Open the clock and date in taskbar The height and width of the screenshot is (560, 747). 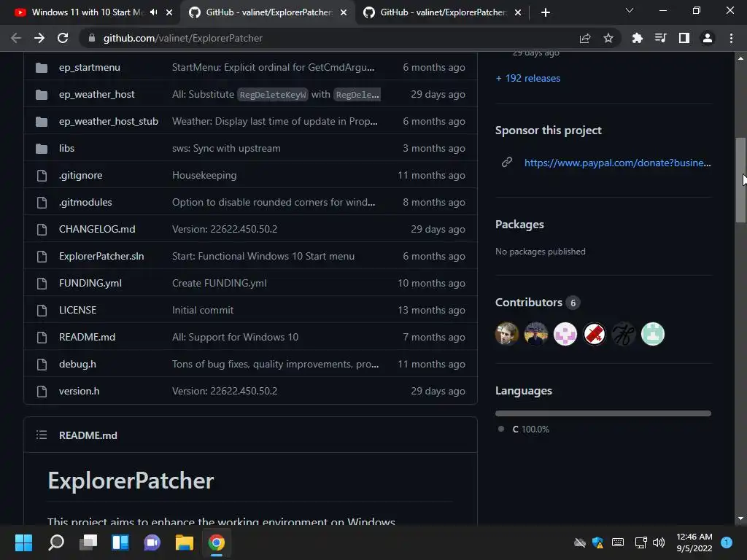pos(694,542)
